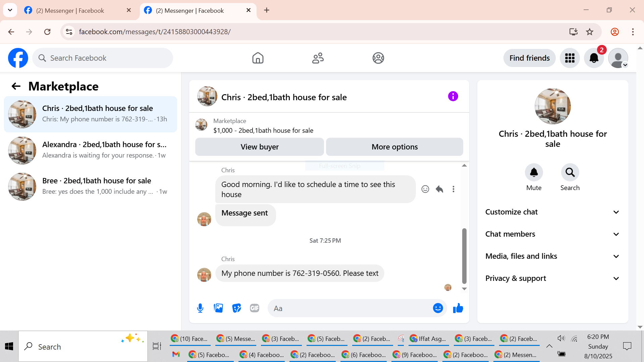The height and width of the screenshot is (362, 644).
Task: Open the sticker picker icon
Action: (236, 308)
